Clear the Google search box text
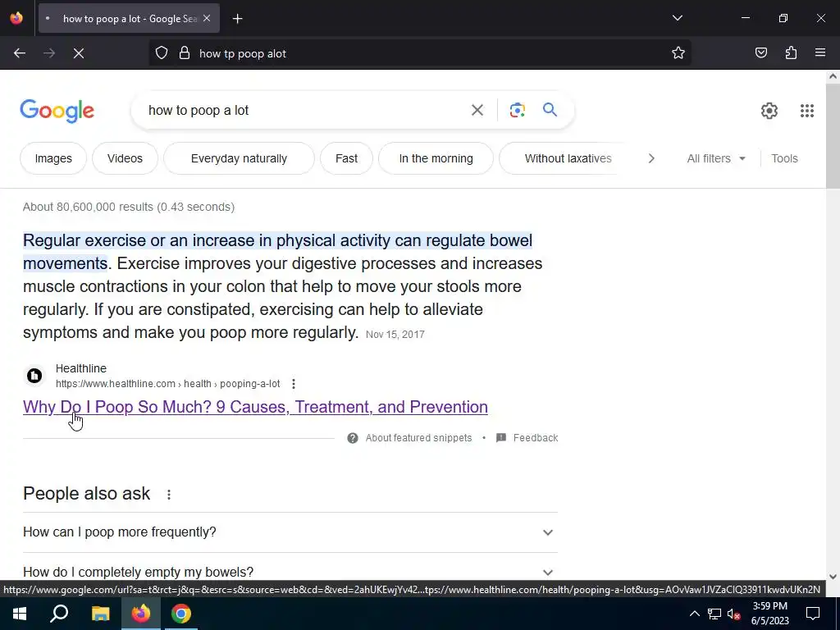 click(x=477, y=111)
